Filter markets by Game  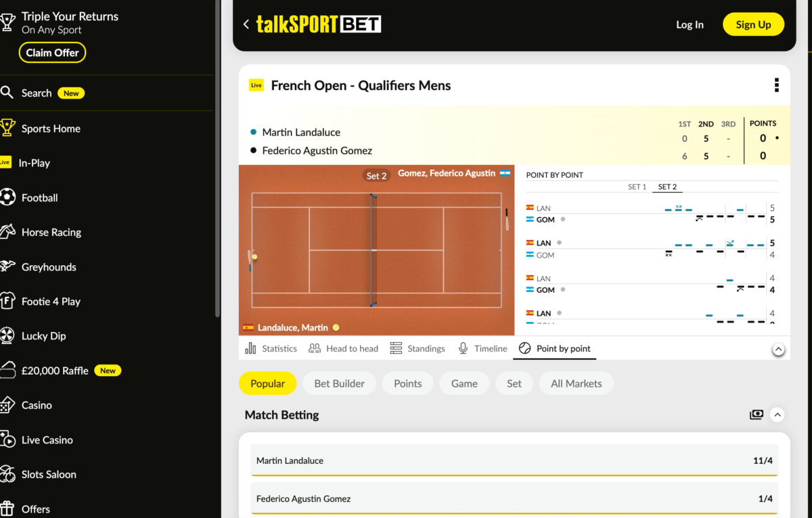pyautogui.click(x=464, y=383)
